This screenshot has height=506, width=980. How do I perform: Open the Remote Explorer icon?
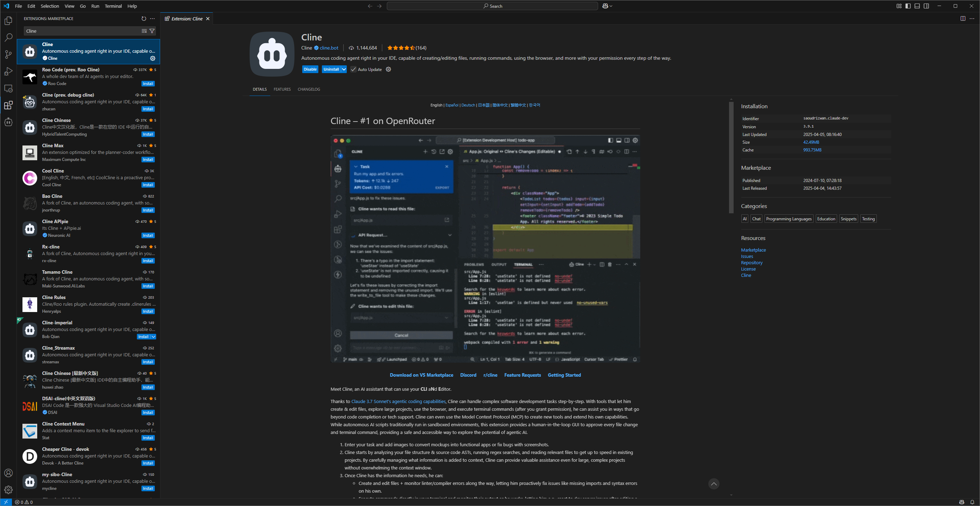8,88
